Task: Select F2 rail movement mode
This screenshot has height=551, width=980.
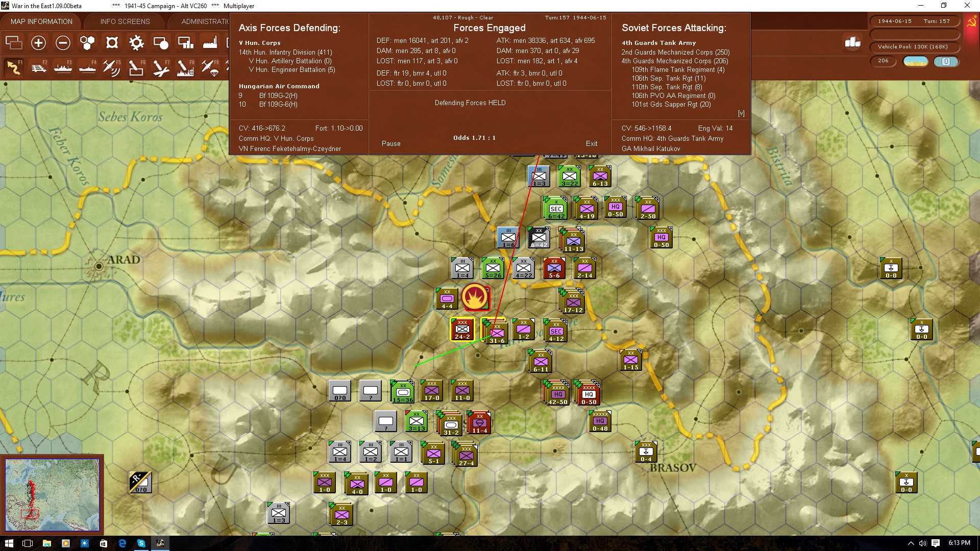Action: [x=38, y=67]
